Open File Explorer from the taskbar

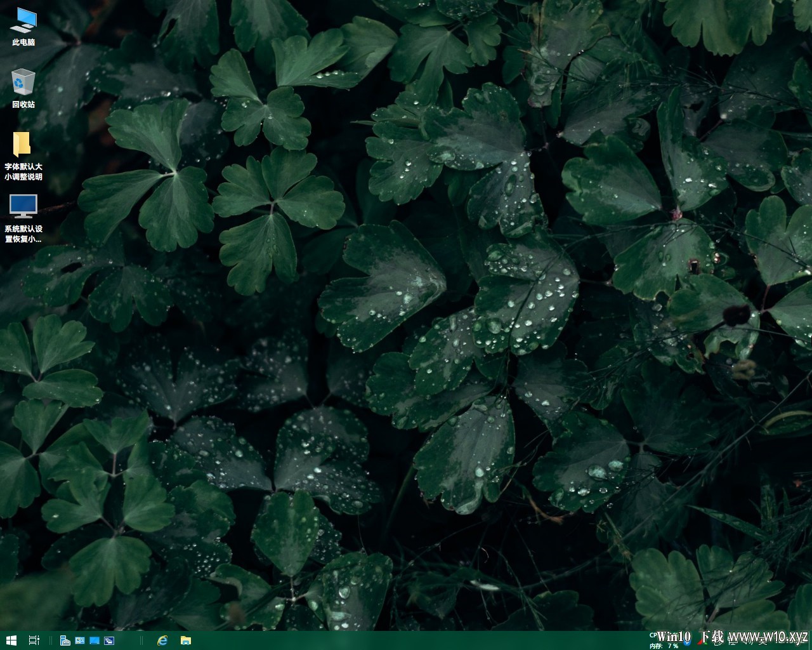[x=185, y=640]
